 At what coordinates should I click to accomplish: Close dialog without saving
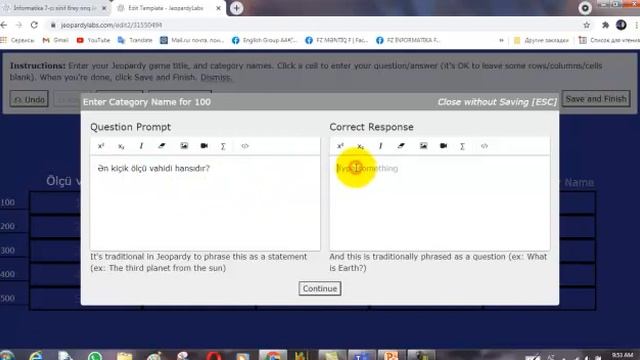coord(497,102)
